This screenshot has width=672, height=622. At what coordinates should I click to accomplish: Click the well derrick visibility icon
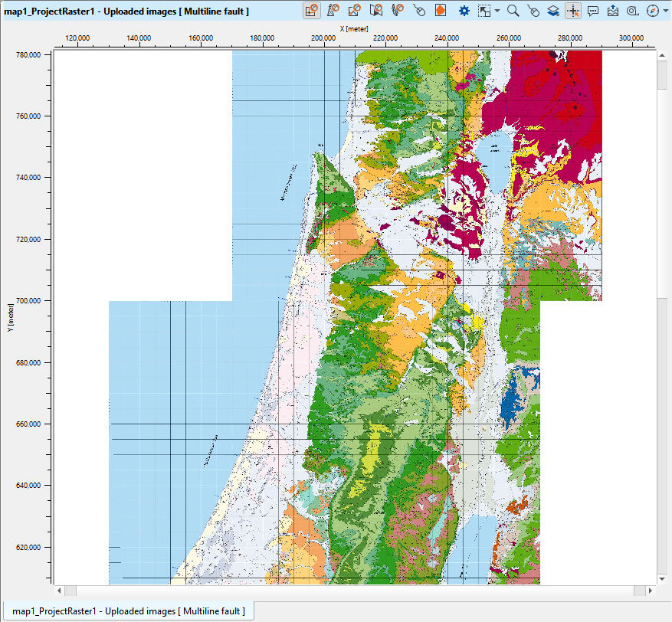pyautogui.click(x=333, y=11)
